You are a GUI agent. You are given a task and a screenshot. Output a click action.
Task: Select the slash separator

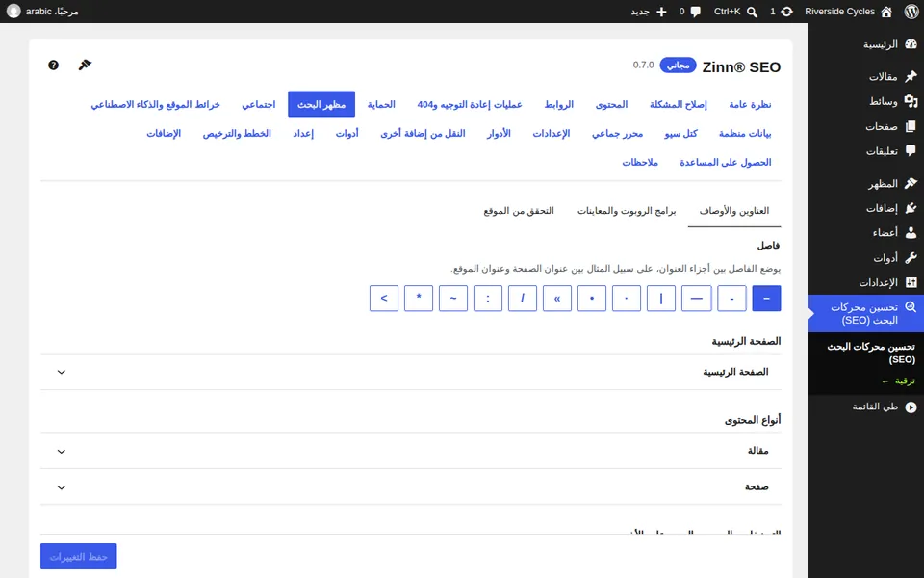(522, 299)
